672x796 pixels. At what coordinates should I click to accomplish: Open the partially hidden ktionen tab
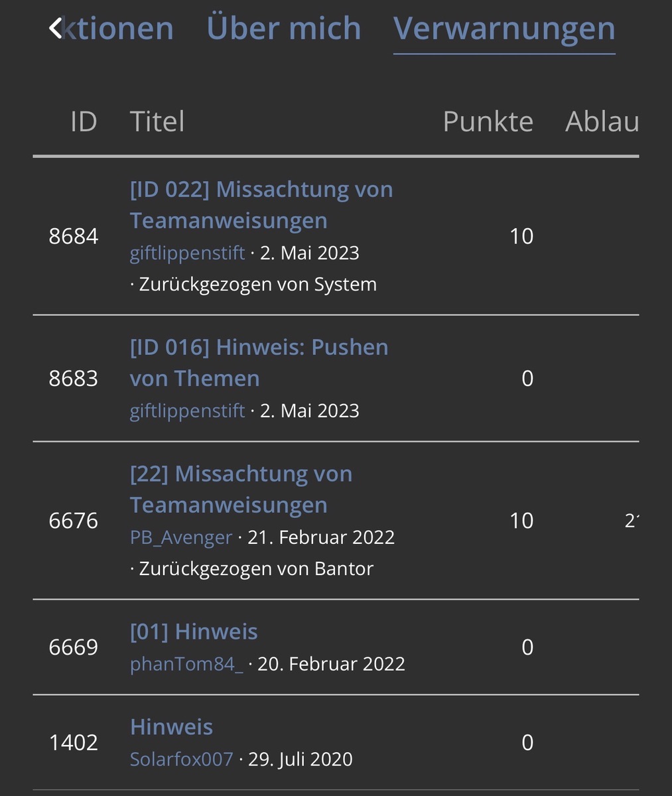[117, 29]
